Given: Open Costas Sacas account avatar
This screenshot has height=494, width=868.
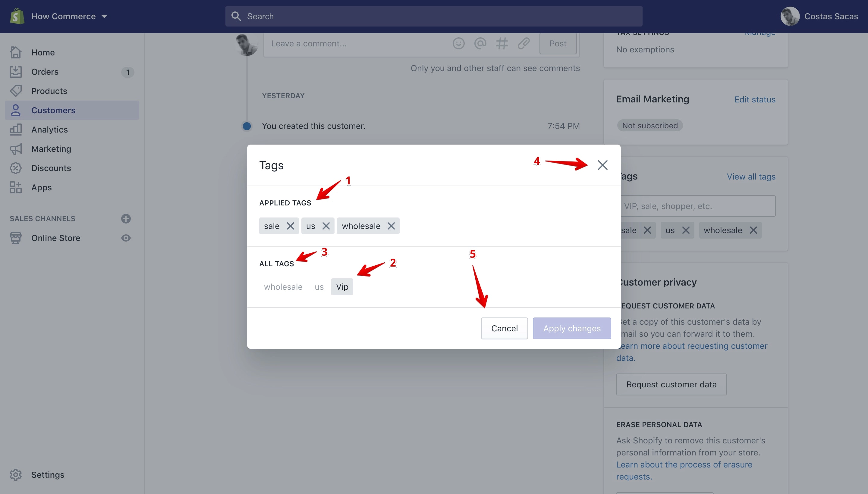Looking at the screenshot, I should pos(790,16).
